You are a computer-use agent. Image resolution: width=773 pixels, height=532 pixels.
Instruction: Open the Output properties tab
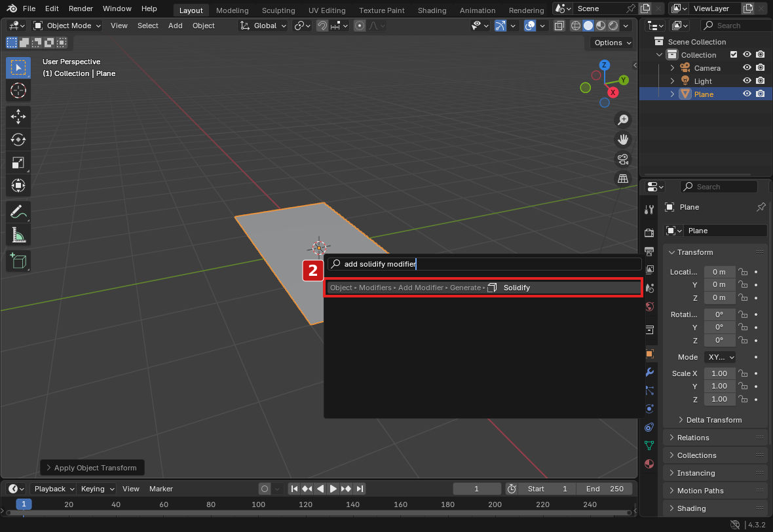coord(649,251)
